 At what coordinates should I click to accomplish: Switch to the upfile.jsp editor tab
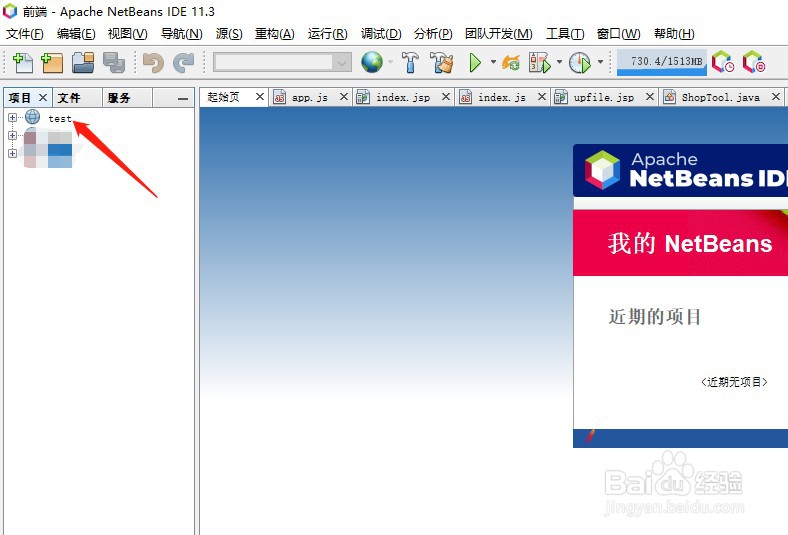604,97
